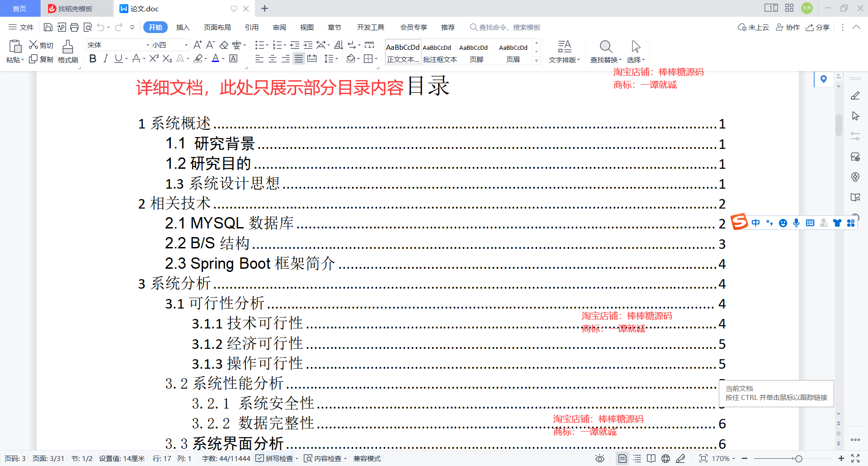Click the character border icon (boxed A)
This screenshot has height=466, width=868.
coord(233,58)
